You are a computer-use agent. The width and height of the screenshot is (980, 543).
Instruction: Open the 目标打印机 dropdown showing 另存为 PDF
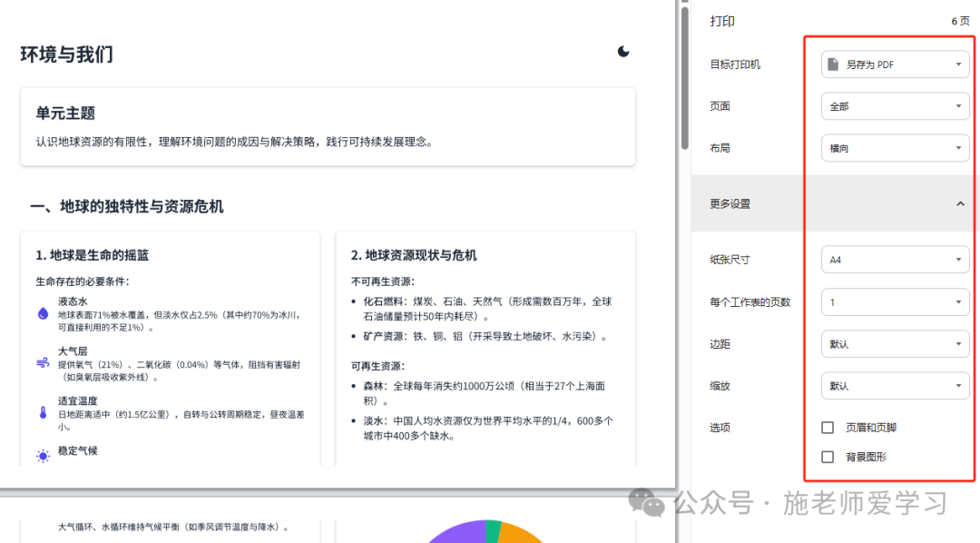pyautogui.click(x=895, y=64)
